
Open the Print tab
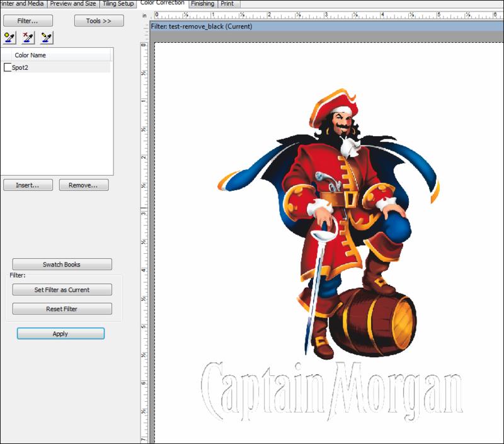click(227, 4)
